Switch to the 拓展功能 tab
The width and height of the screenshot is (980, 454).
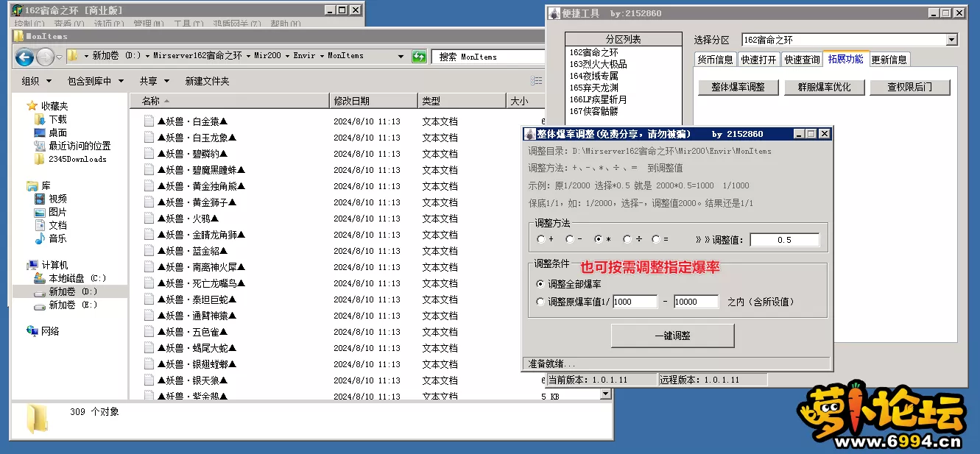(845, 59)
